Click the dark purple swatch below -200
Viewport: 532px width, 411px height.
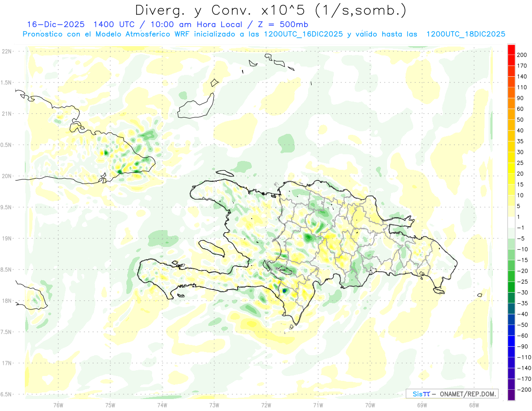point(511,395)
